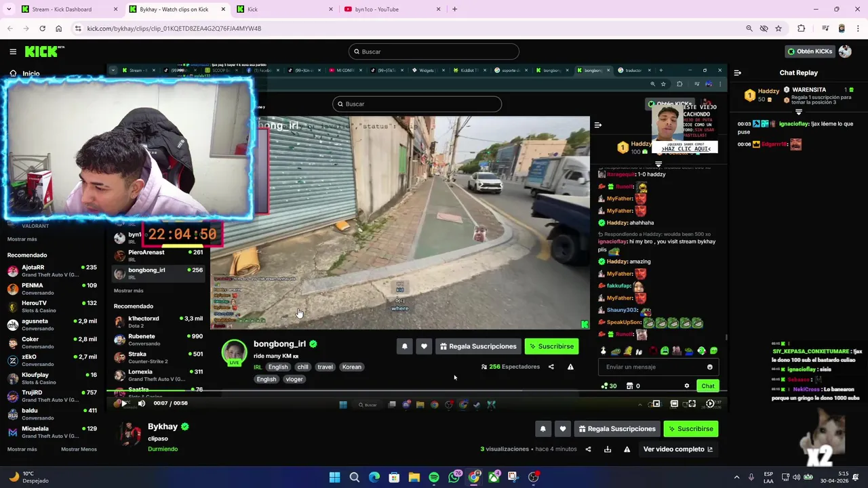
Task: Open agusneta channel in the sidebar
Action: click(52, 325)
